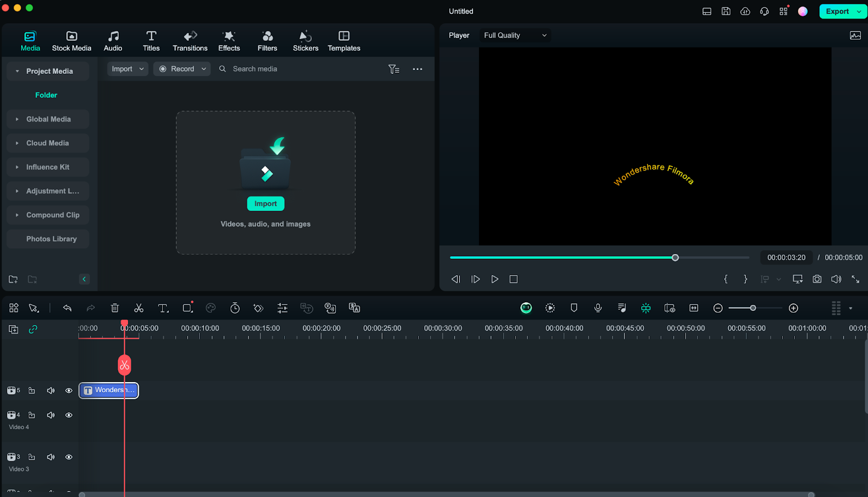Screen dimensions: 868x497
Task: Hide the Video 3 track
Action: coord(69,457)
